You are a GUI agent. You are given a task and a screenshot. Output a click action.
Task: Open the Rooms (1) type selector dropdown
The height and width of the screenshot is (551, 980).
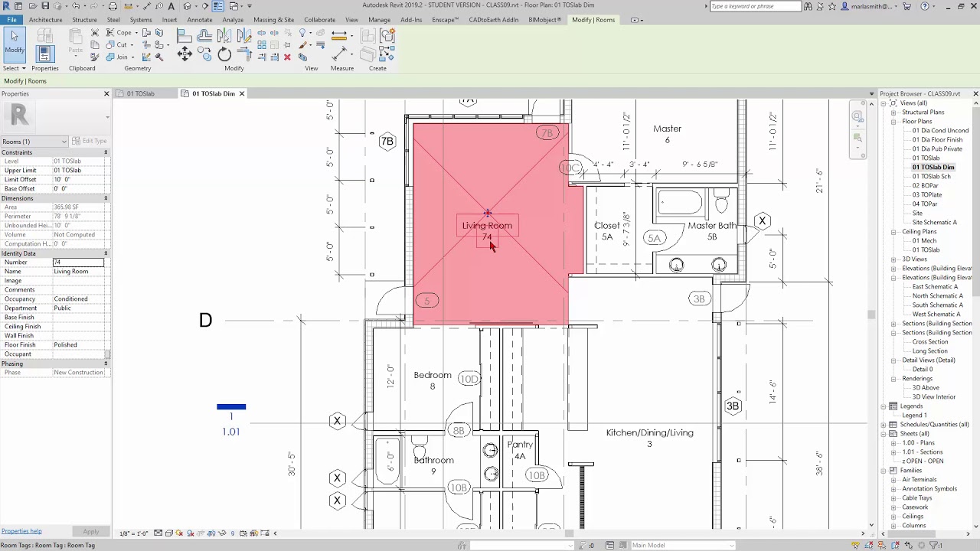[x=34, y=142]
